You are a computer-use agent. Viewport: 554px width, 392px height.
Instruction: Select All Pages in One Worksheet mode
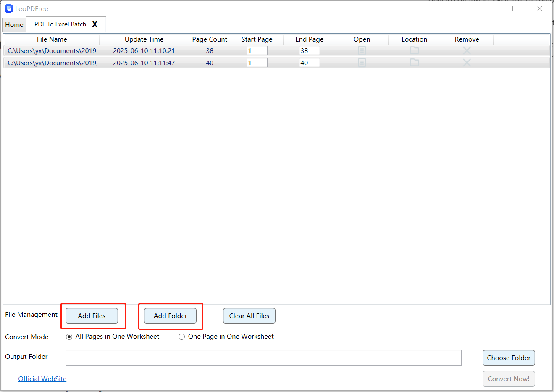tap(68, 336)
